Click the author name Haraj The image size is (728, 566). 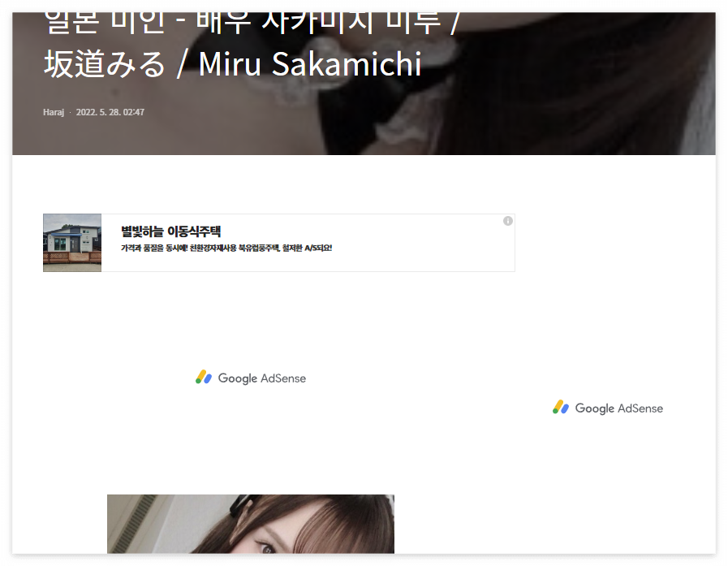(54, 112)
